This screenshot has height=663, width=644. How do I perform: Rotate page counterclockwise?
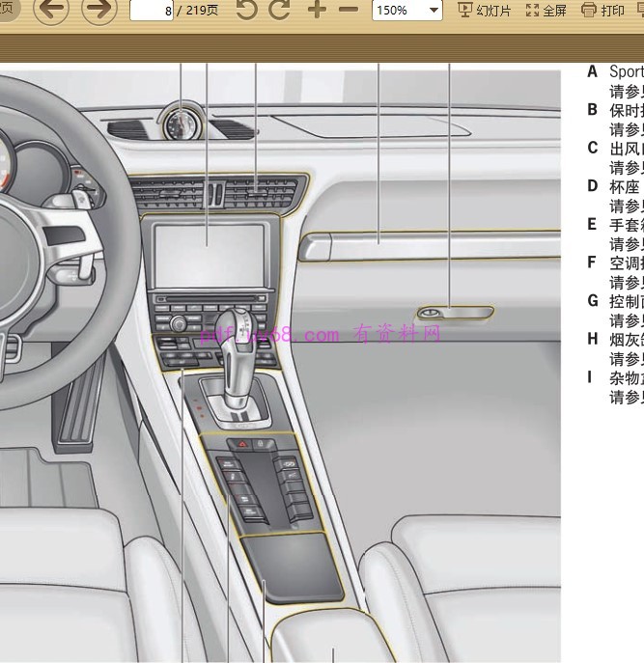click(x=247, y=11)
